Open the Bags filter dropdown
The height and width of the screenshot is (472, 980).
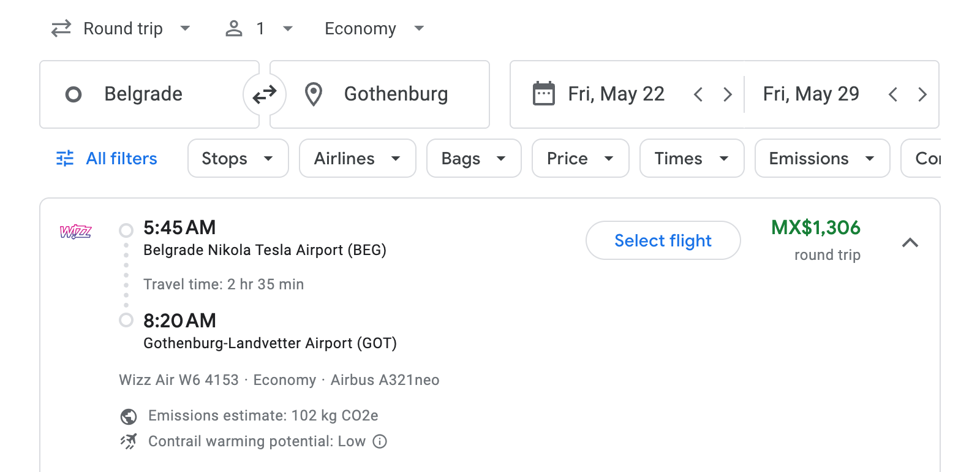click(x=473, y=158)
